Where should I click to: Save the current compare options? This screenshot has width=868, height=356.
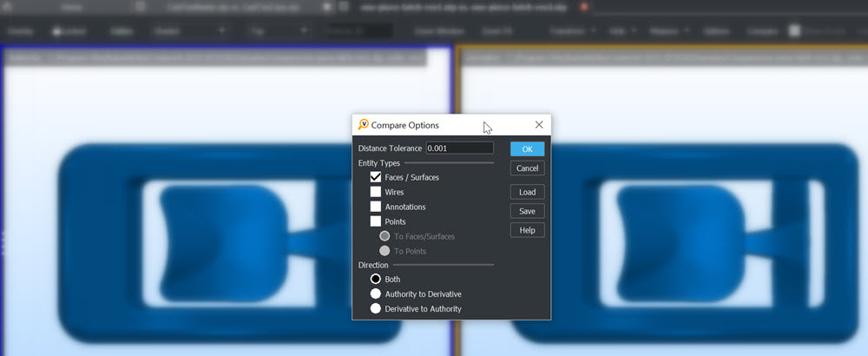click(527, 211)
